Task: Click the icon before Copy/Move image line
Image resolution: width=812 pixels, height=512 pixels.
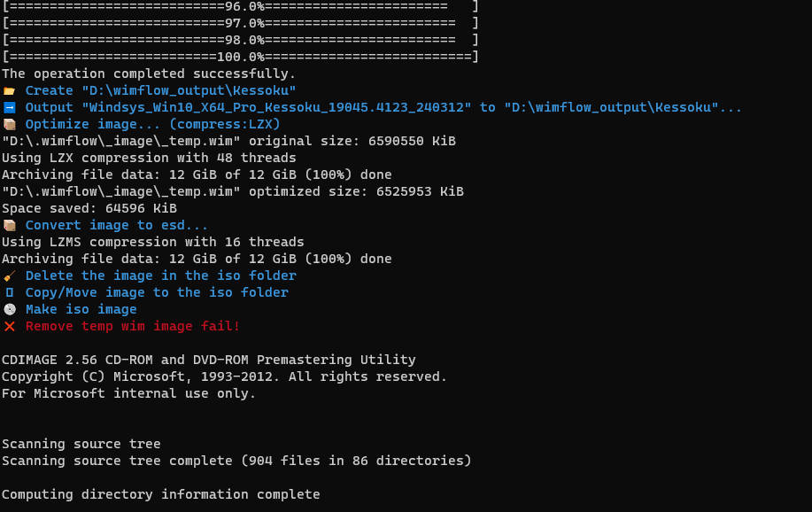Action: [10, 292]
